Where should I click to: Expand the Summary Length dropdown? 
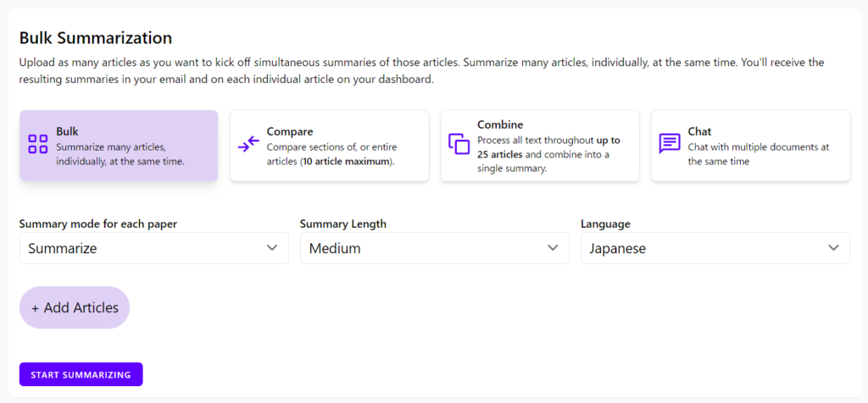click(435, 248)
